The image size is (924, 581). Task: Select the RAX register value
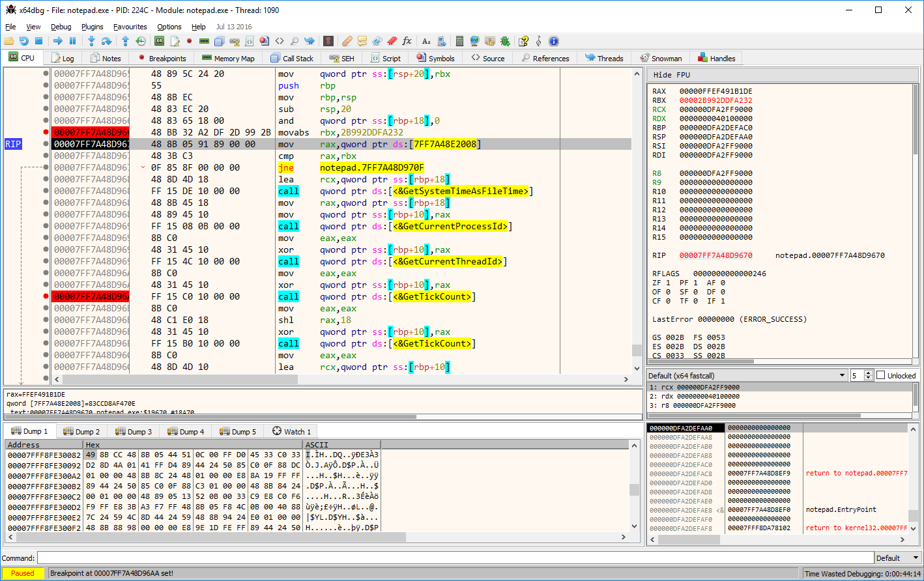point(716,91)
